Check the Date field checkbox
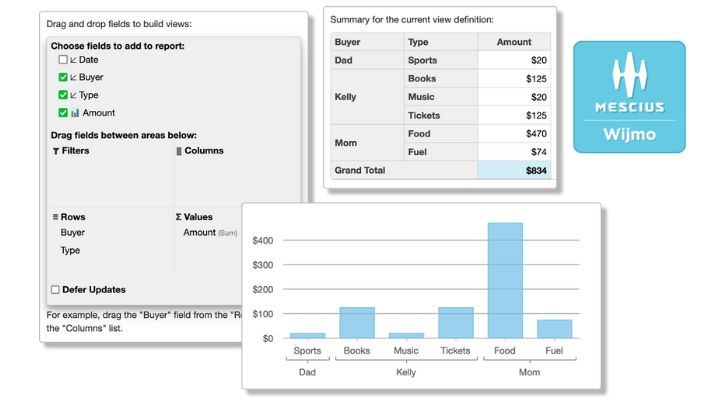718x400 pixels. click(63, 59)
